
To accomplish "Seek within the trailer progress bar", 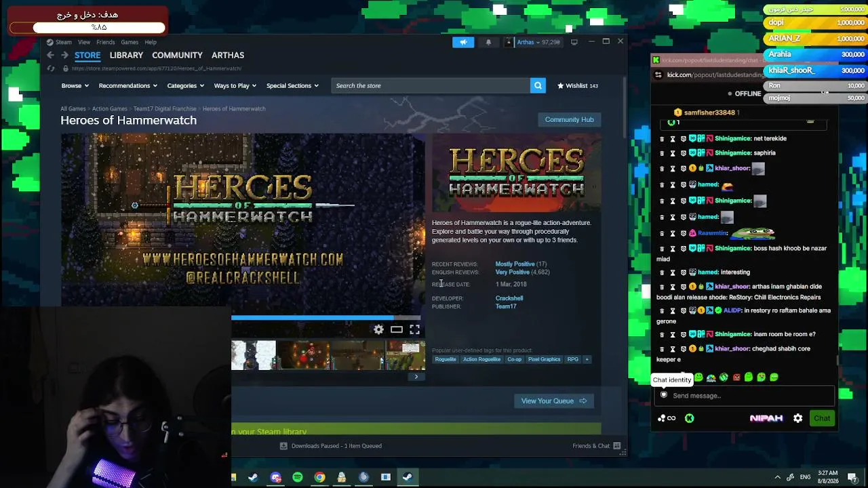I will (x=325, y=317).
